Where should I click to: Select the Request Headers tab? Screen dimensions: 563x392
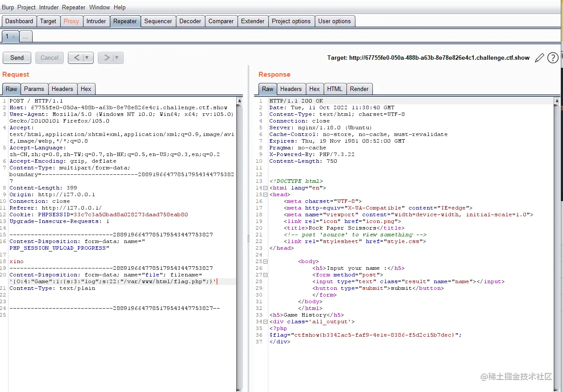(x=63, y=89)
